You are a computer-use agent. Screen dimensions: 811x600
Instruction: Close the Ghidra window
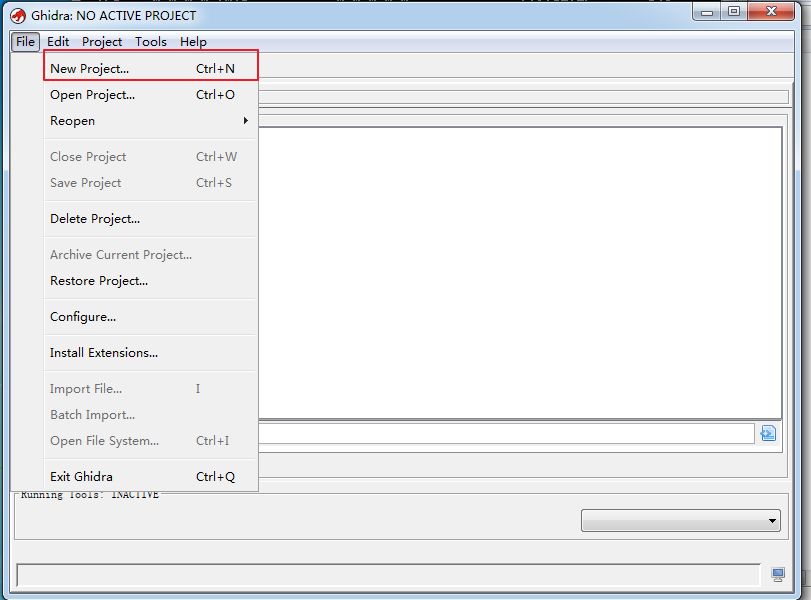pyautogui.click(x=771, y=11)
